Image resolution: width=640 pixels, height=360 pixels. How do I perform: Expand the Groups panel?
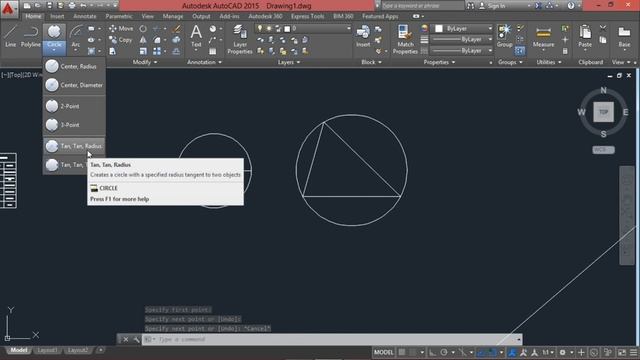510,62
